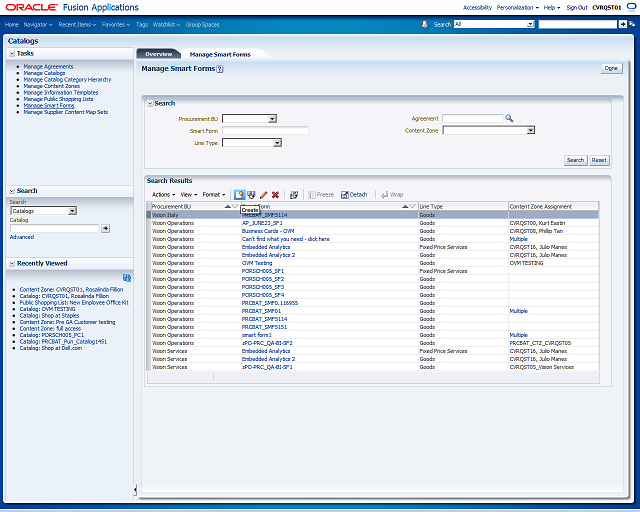Collapse the Recently Viewed panel
Viewport: 640px width, 512px height.
(x=12, y=264)
